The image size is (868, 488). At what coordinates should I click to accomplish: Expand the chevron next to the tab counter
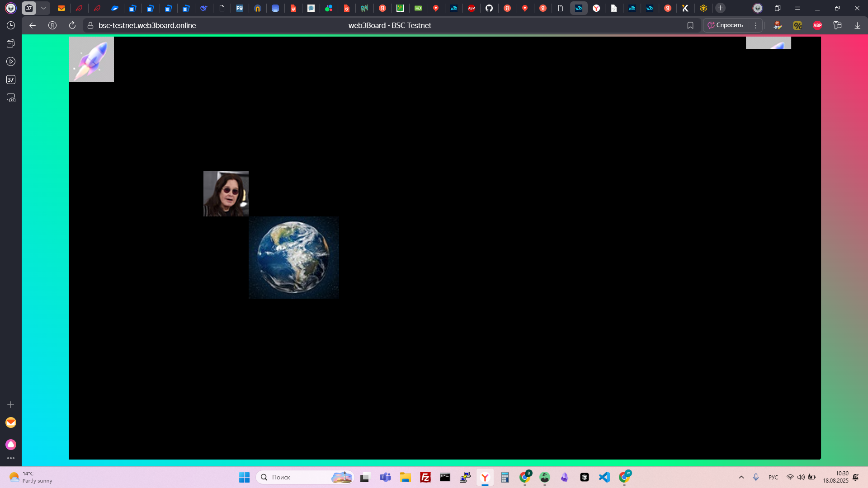point(44,8)
